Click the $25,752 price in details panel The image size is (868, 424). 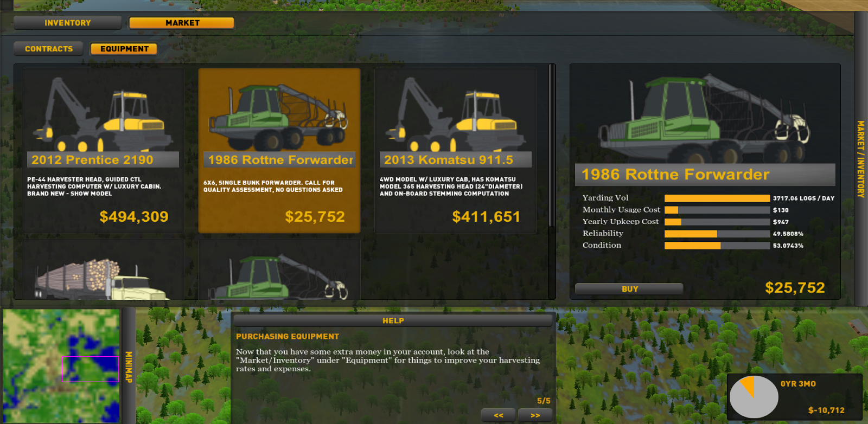pyautogui.click(x=795, y=288)
